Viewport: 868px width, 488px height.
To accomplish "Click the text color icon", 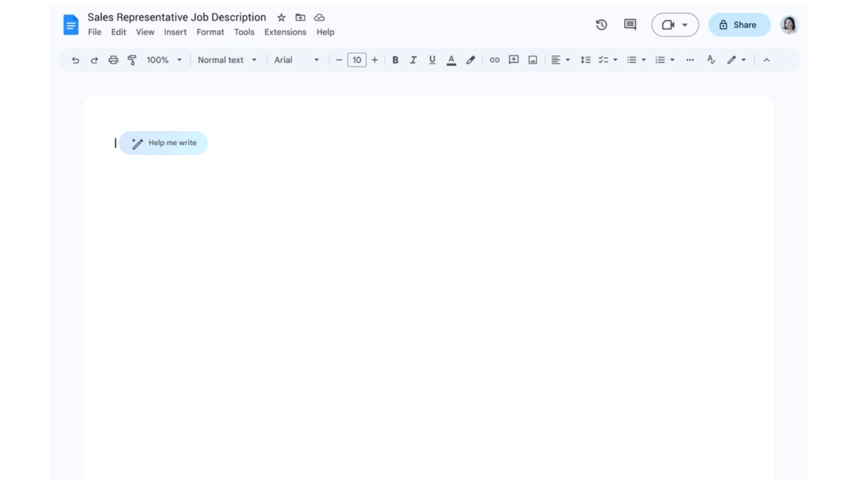I will tap(451, 59).
